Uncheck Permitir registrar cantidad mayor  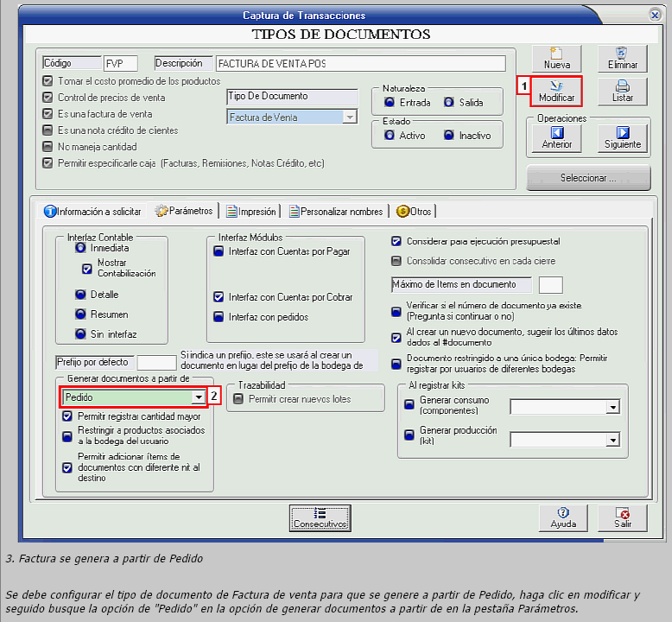(x=68, y=417)
